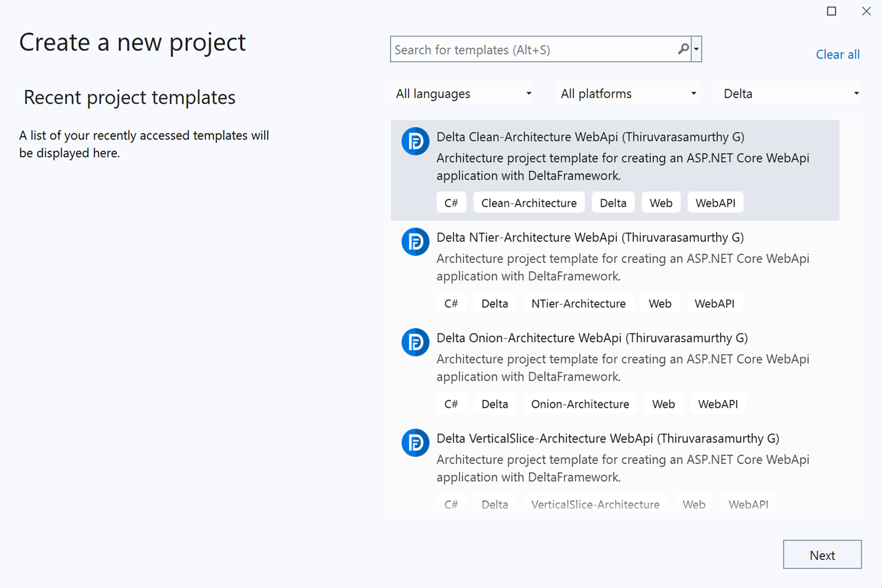Click the Onion-Architecture template description text
The height and width of the screenshot is (588, 882).
623,368
